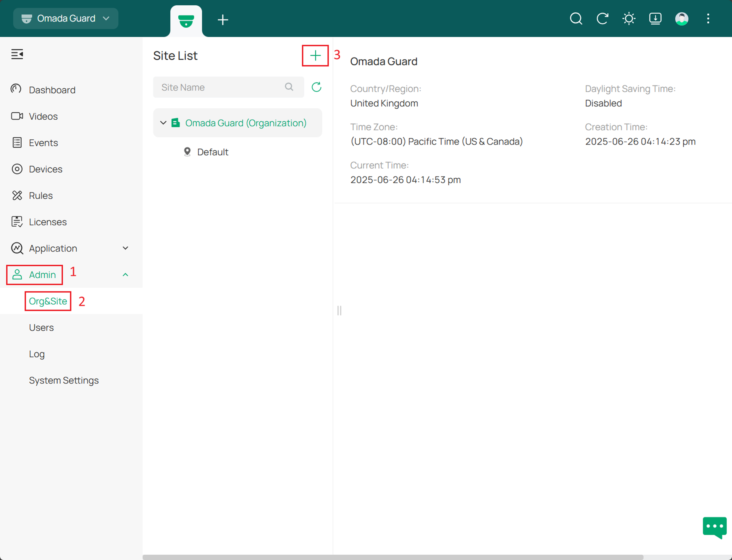Click the Pacific Time zone value

[436, 141]
